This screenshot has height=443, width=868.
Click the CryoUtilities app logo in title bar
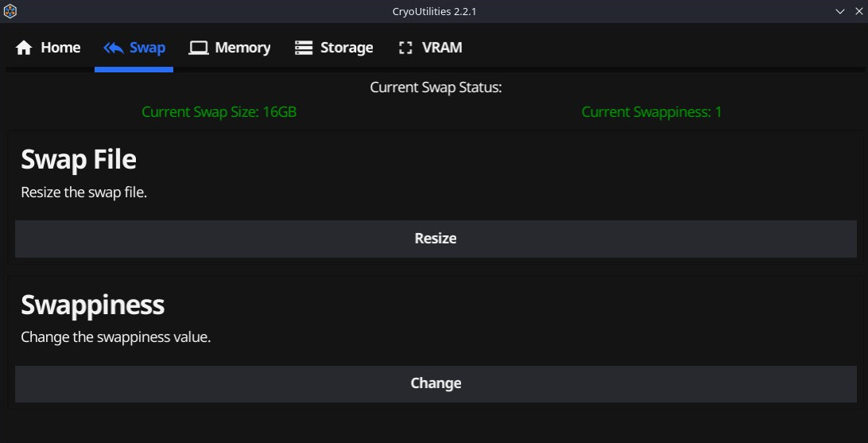click(x=10, y=11)
